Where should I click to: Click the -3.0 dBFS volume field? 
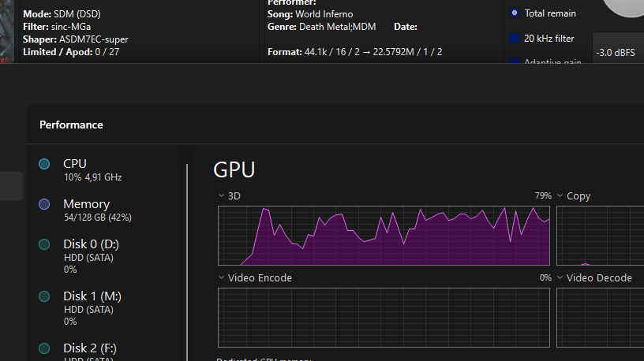(x=617, y=53)
